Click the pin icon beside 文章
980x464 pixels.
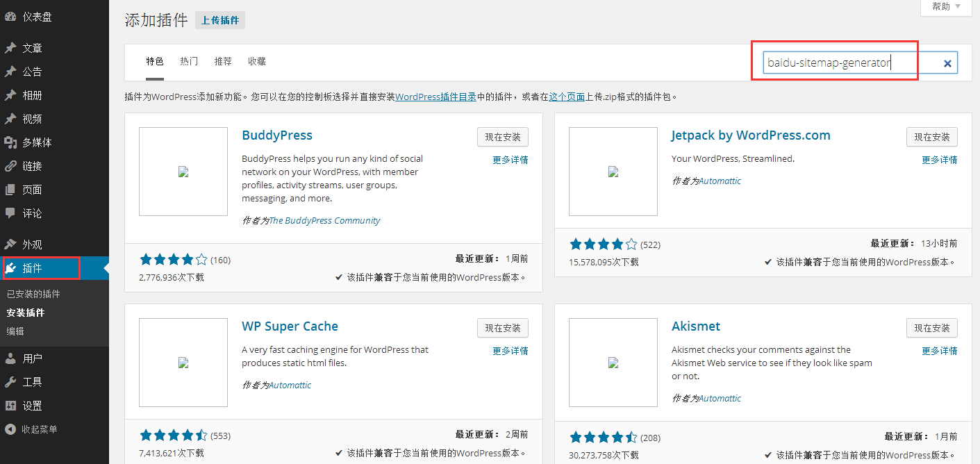pos(10,48)
